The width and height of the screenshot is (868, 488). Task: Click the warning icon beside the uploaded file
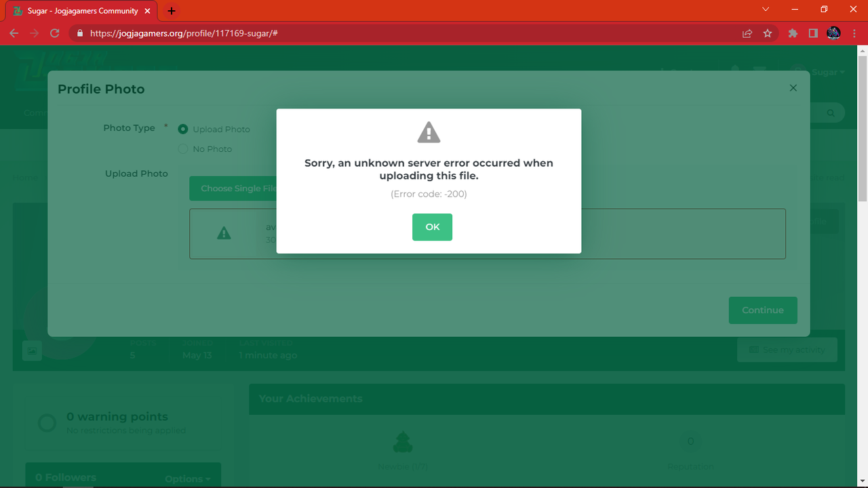pyautogui.click(x=224, y=233)
